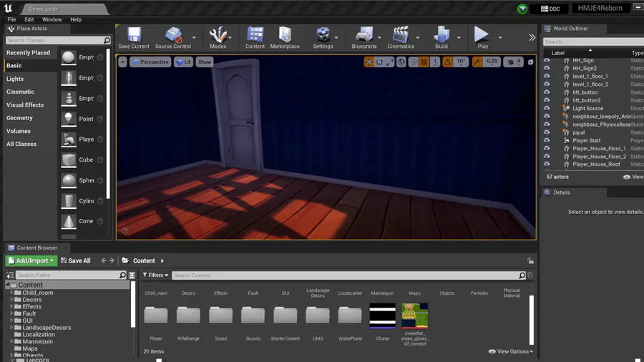Open the File menu

tap(12, 19)
